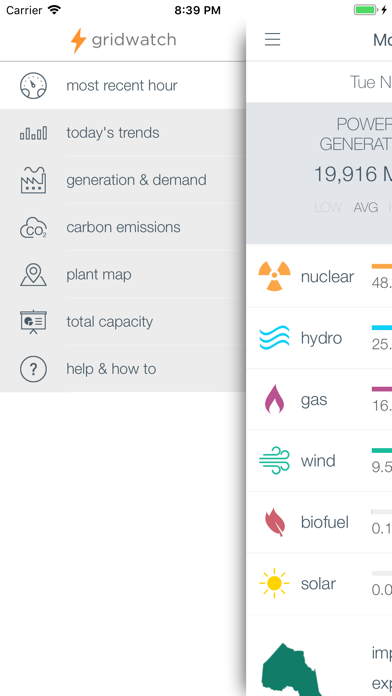Click the bar chart icon for today's trends
This screenshot has width=392, height=696.
point(33,133)
